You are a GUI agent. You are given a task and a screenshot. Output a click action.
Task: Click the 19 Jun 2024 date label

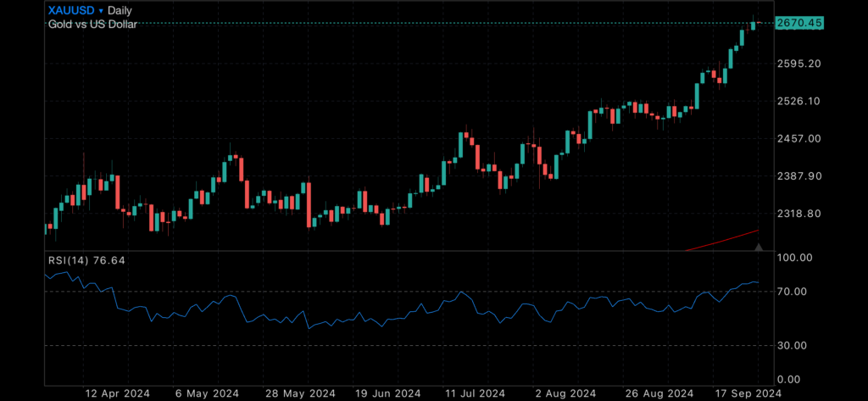pyautogui.click(x=390, y=393)
